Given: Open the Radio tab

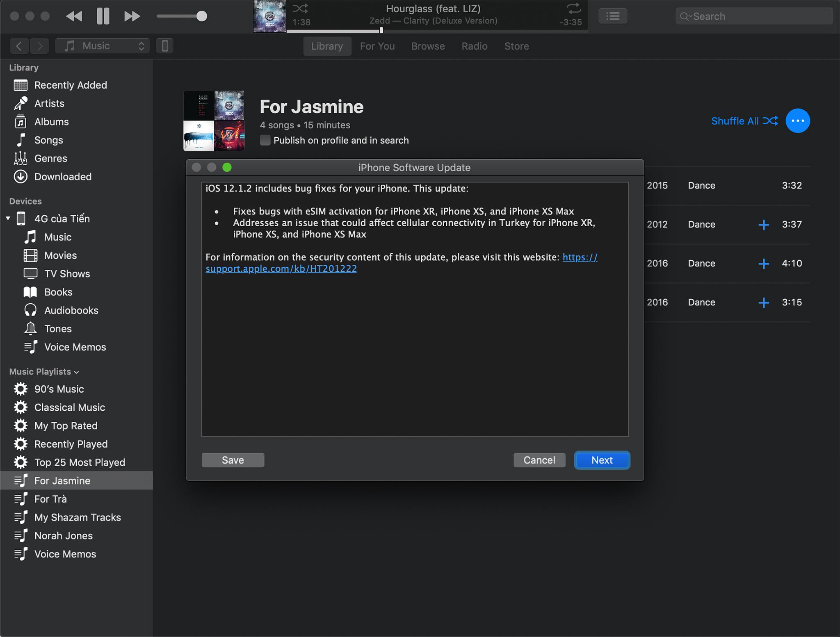Looking at the screenshot, I should click(x=475, y=46).
